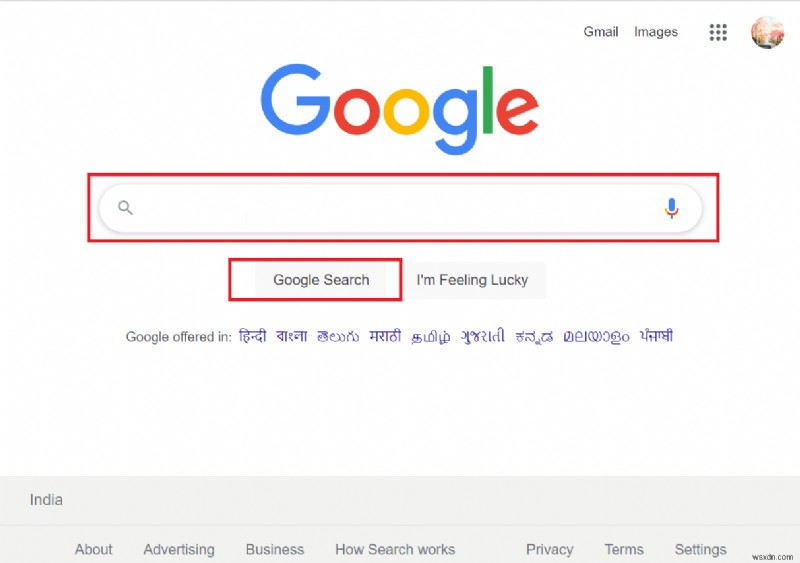Open the Google apps grid icon
The height and width of the screenshot is (563, 800).
click(x=718, y=32)
